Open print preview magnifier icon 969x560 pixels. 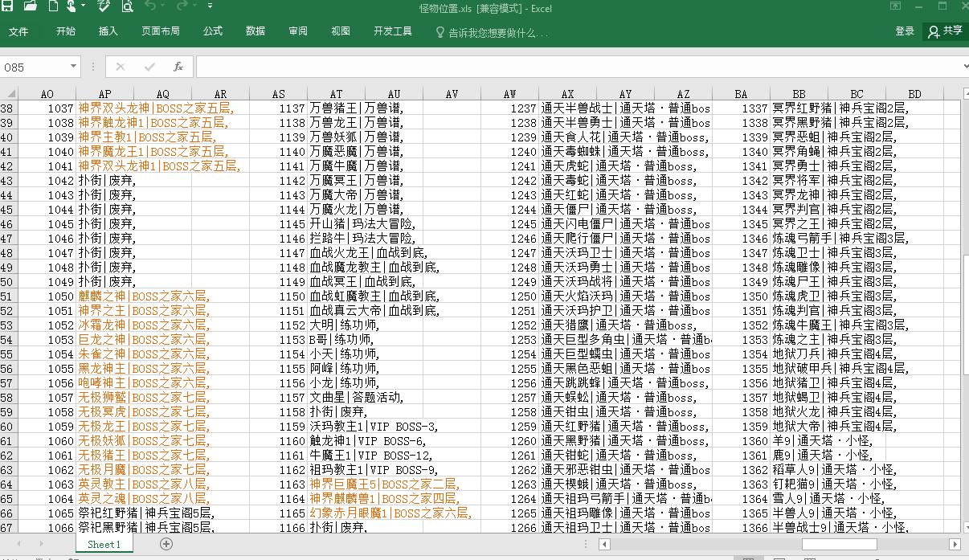tap(127, 7)
